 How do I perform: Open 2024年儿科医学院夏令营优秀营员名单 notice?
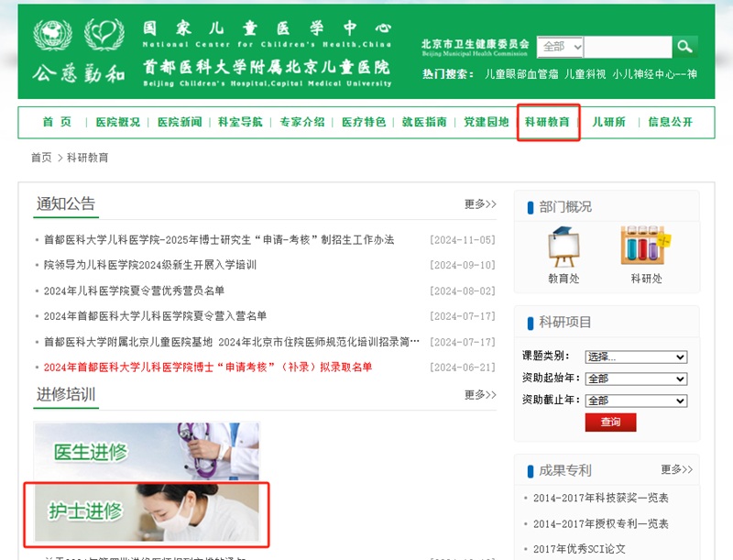tap(134, 291)
